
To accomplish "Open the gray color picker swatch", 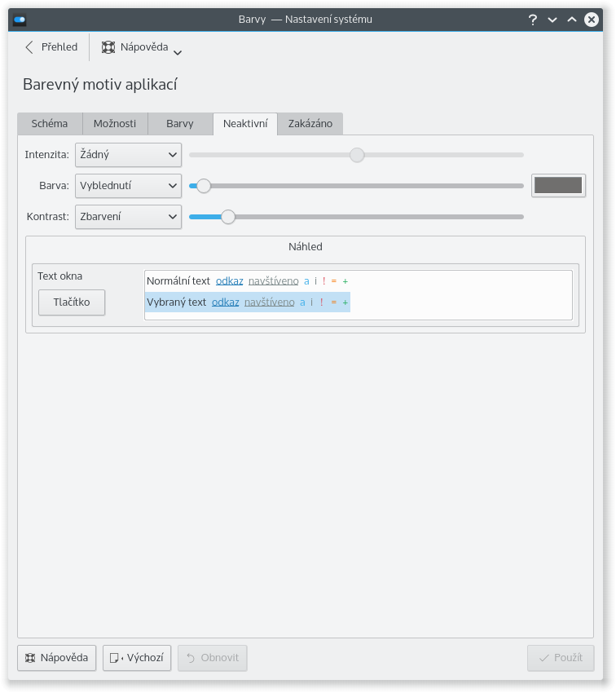I will tap(558, 185).
